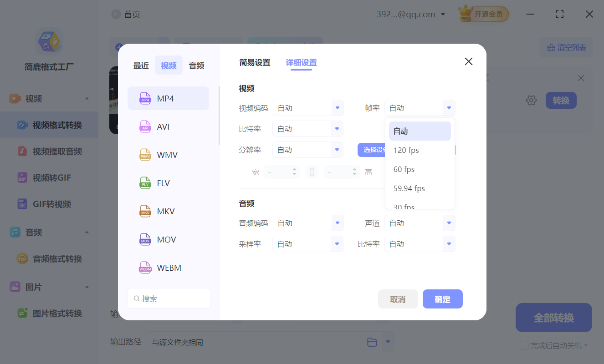604x364 pixels.
Task: Click the settings gear next to 转换
Action: (x=531, y=100)
